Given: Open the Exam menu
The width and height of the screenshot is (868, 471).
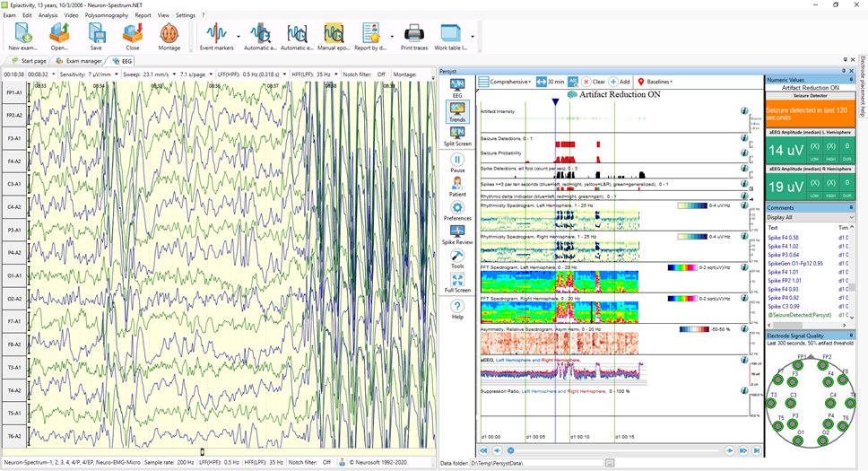Looking at the screenshot, I should [9, 15].
